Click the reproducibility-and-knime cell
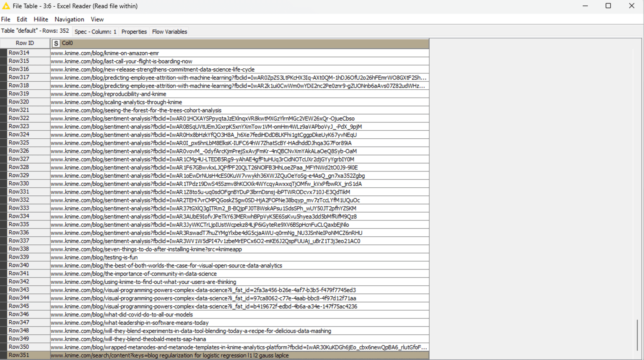Image resolution: width=644 pixels, height=360 pixels. 240,94
